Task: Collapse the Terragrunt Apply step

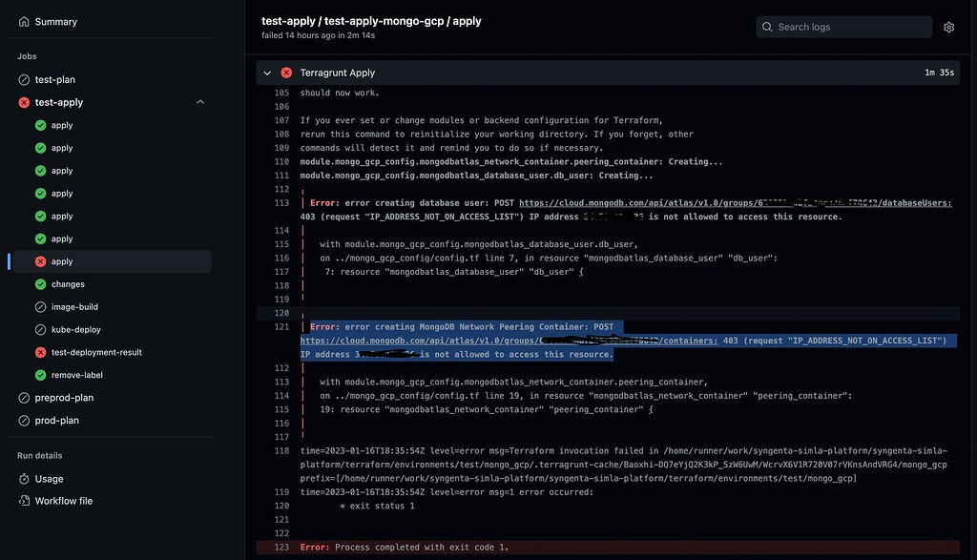Action: coord(267,73)
